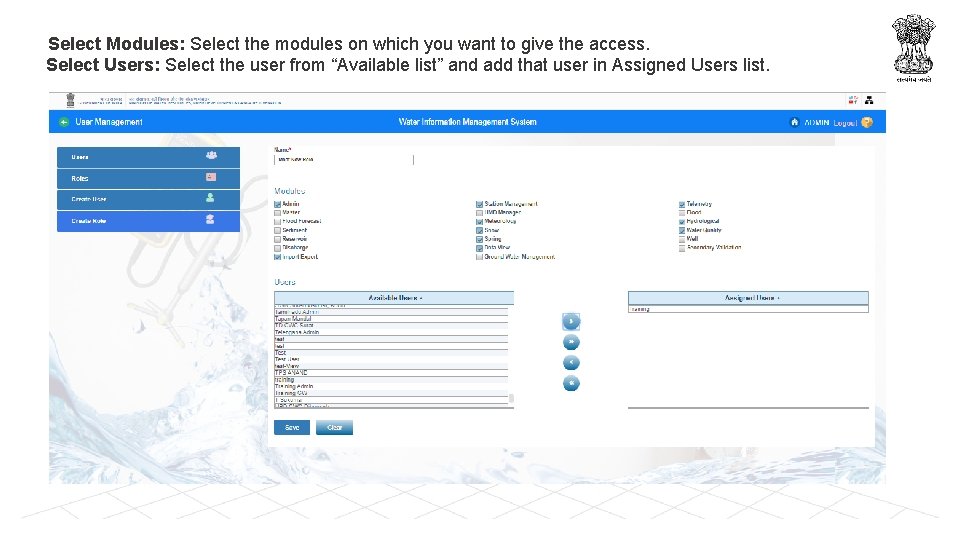Image resolution: width=960 pixels, height=540 pixels.
Task: Open the help question mark icon
Action: (x=867, y=122)
